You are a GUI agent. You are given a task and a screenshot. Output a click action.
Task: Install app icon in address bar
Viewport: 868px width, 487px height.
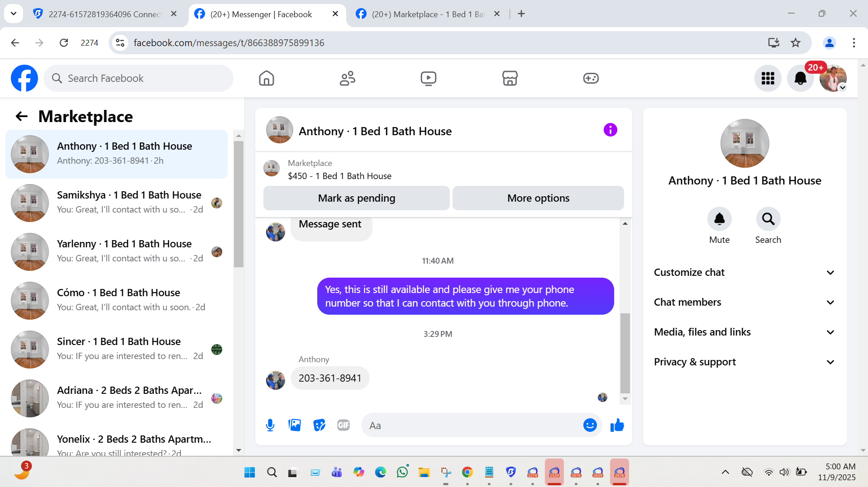coord(774,43)
